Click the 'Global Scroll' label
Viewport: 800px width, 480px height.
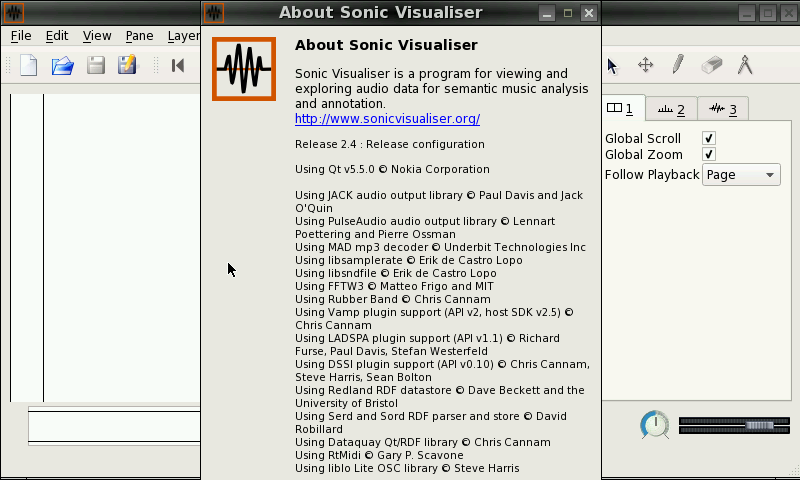643,138
